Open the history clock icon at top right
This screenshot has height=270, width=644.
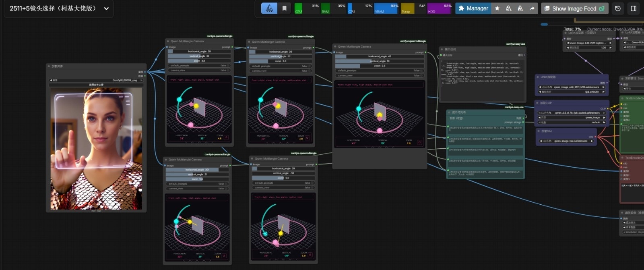618,8
